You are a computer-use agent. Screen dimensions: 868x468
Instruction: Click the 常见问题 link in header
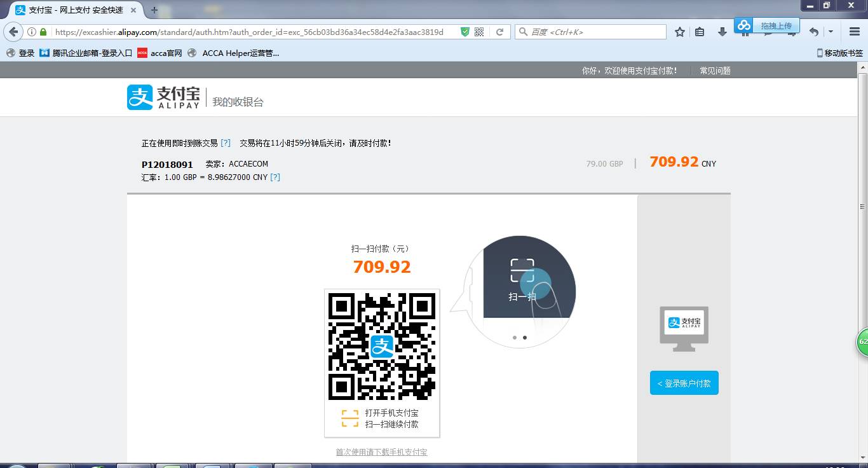[x=715, y=71]
